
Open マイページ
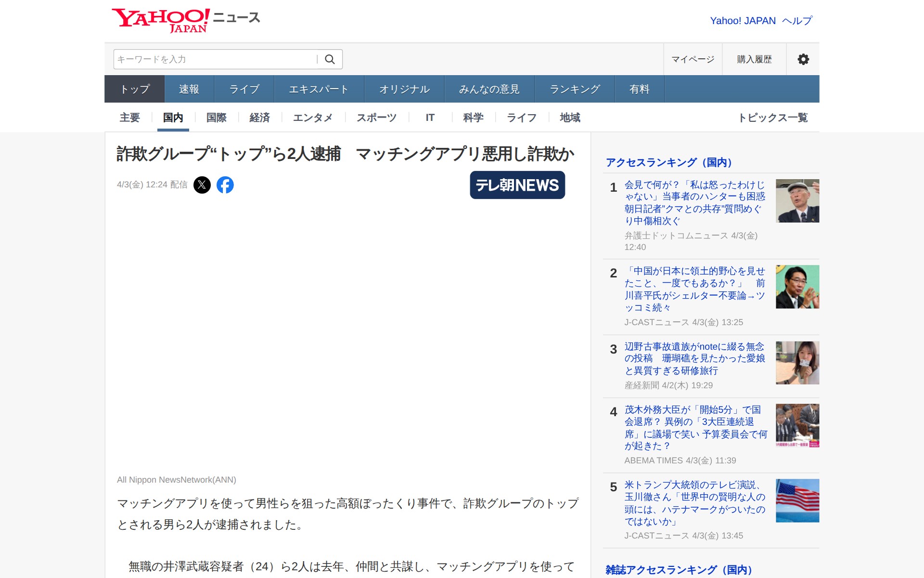(693, 59)
